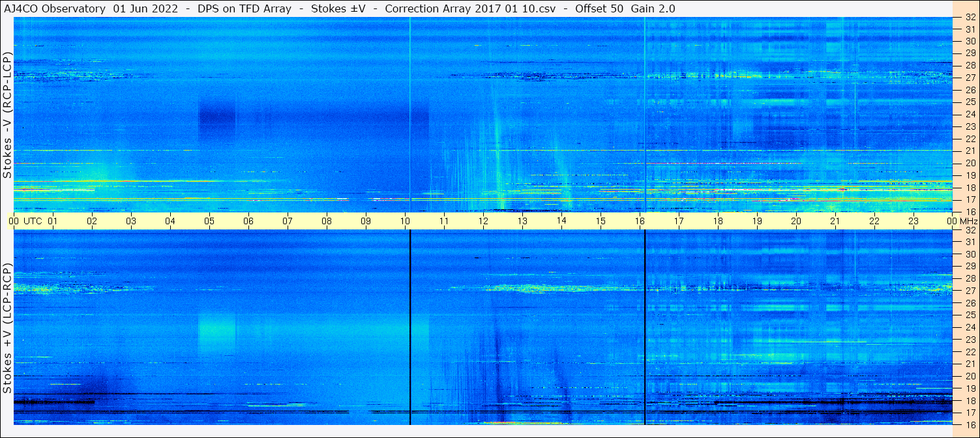Click the 32 MHz tick of lower +V panel
The height and width of the screenshot is (438, 980).
[970, 230]
